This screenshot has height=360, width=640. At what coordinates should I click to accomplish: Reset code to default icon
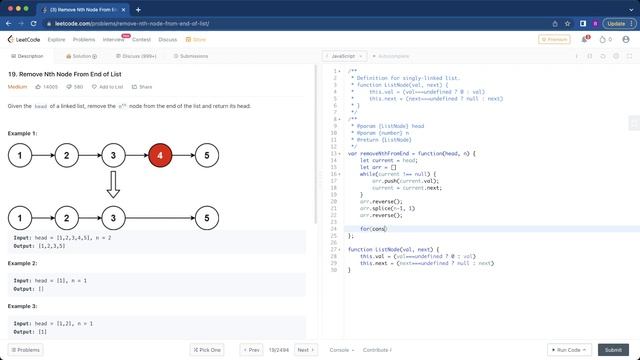(x=603, y=56)
